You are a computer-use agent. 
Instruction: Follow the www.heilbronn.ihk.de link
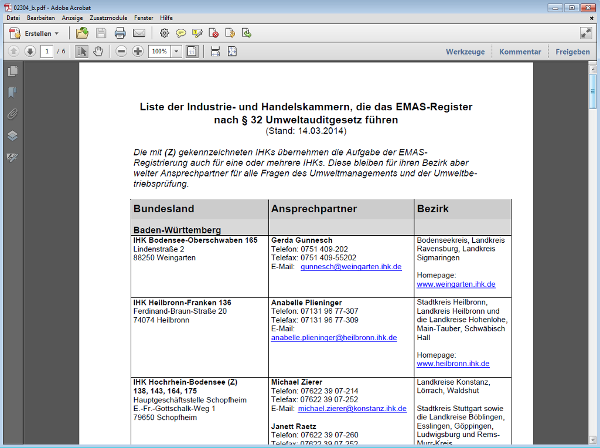coord(457,364)
